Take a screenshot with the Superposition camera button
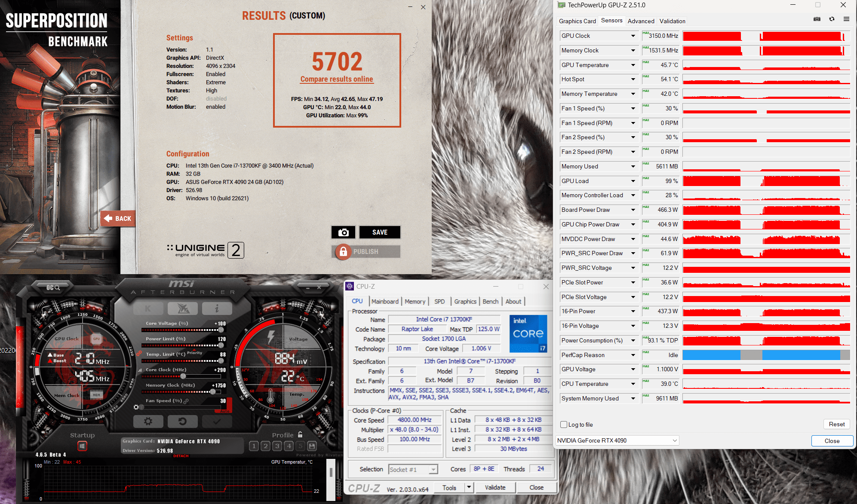This screenshot has width=857, height=504. [343, 232]
